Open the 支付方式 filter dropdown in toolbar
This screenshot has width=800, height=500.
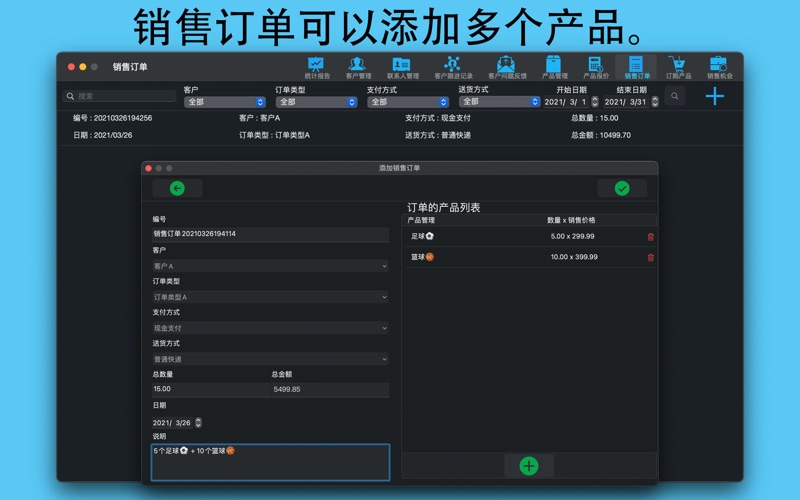click(408, 102)
